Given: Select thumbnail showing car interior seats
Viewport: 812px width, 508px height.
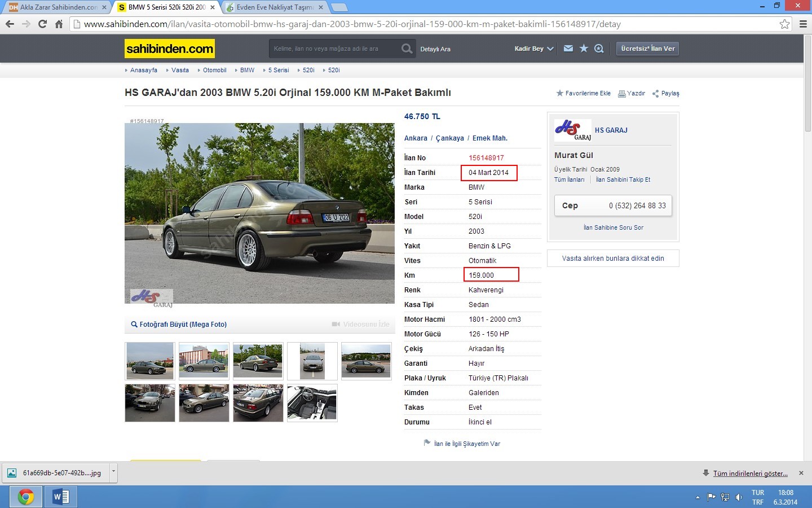Looking at the screenshot, I should coord(312,403).
